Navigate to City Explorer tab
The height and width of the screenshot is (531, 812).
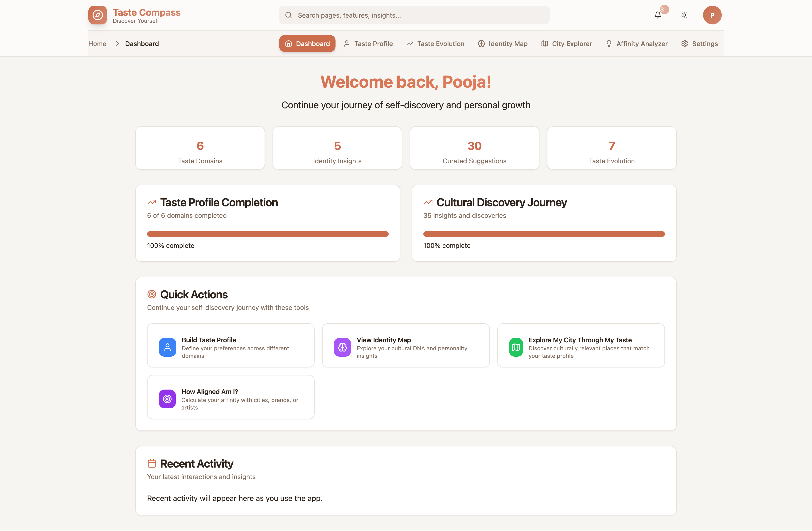566,44
